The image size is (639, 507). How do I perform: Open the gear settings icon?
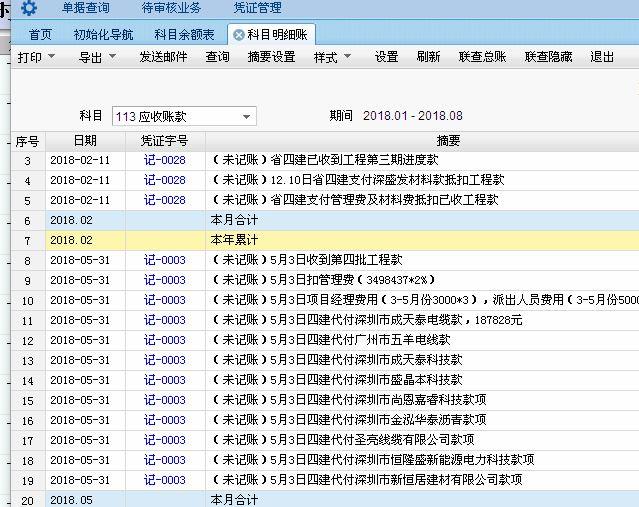[28, 7]
